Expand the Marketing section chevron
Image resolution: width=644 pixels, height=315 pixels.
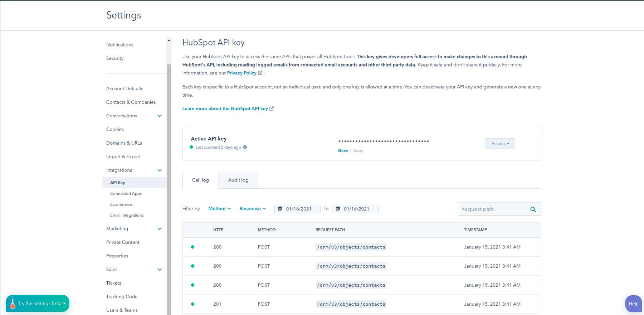tap(160, 229)
